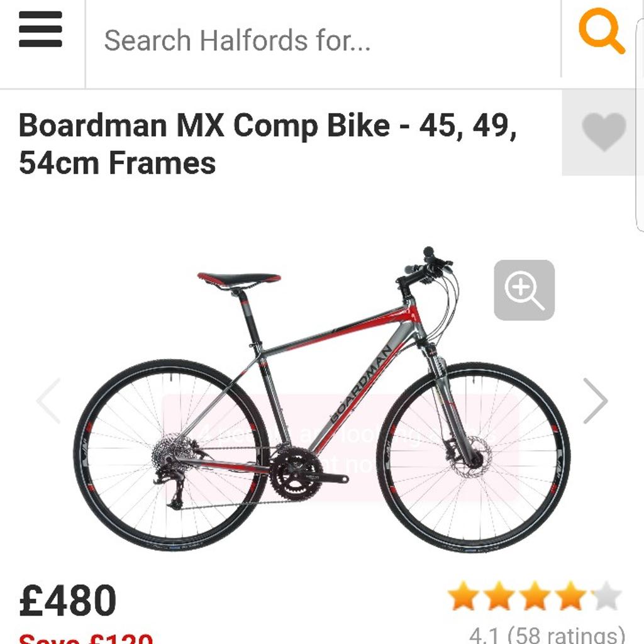Zoom into the product image
This screenshot has width=644, height=644.
coord(524,291)
